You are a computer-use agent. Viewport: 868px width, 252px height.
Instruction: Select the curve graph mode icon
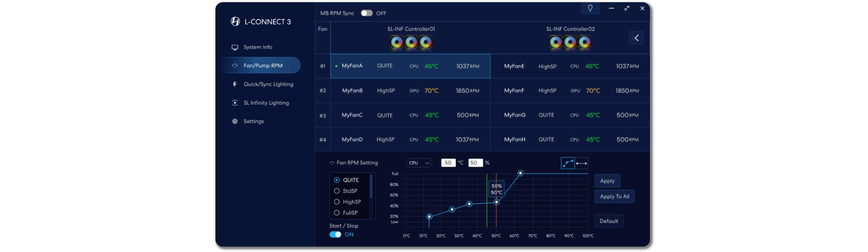coord(567,163)
